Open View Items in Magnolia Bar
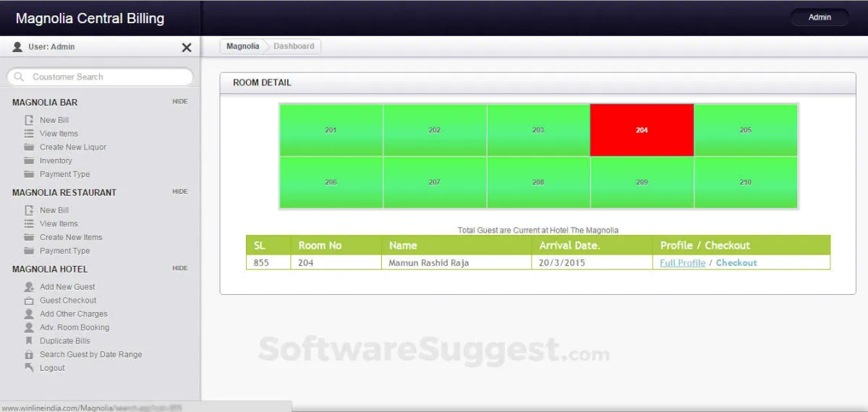 click(59, 134)
